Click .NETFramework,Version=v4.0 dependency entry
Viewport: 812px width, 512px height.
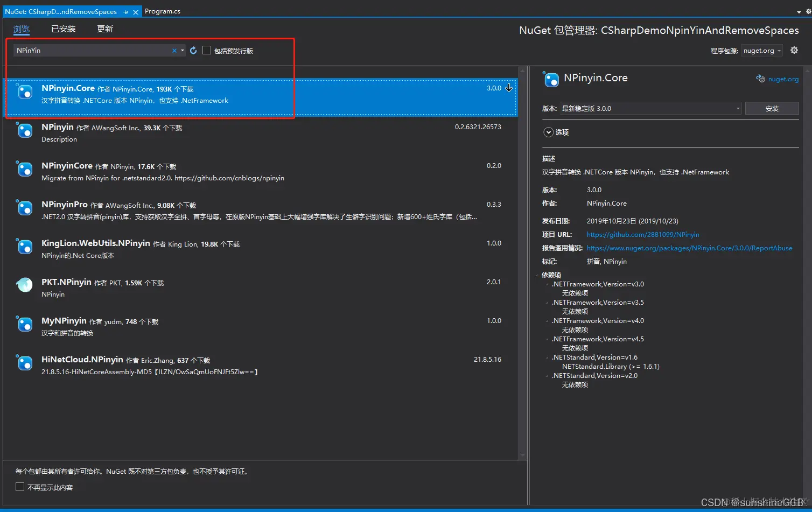coord(598,321)
